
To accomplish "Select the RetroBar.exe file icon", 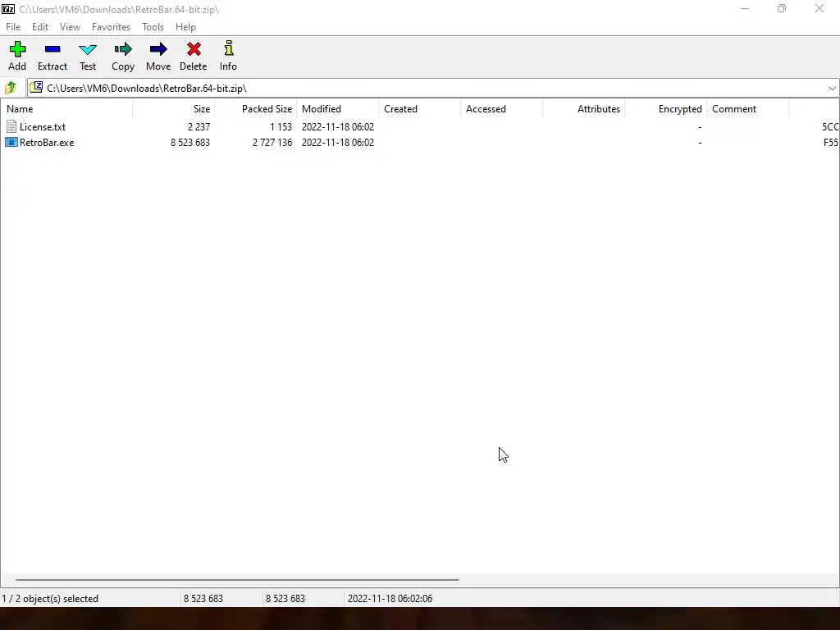I will pyautogui.click(x=11, y=143).
